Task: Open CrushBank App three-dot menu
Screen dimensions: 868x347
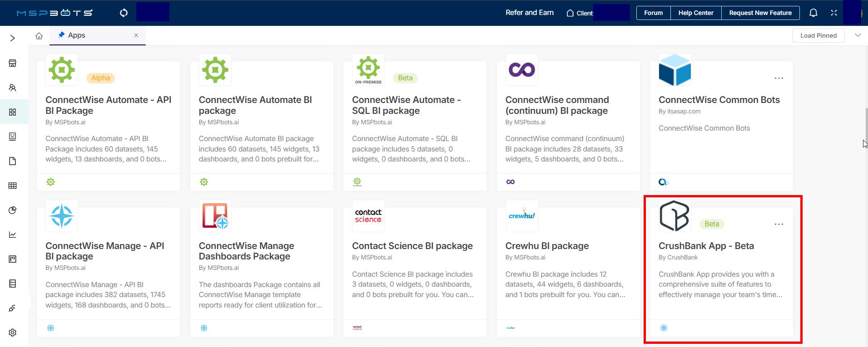Action: click(779, 224)
